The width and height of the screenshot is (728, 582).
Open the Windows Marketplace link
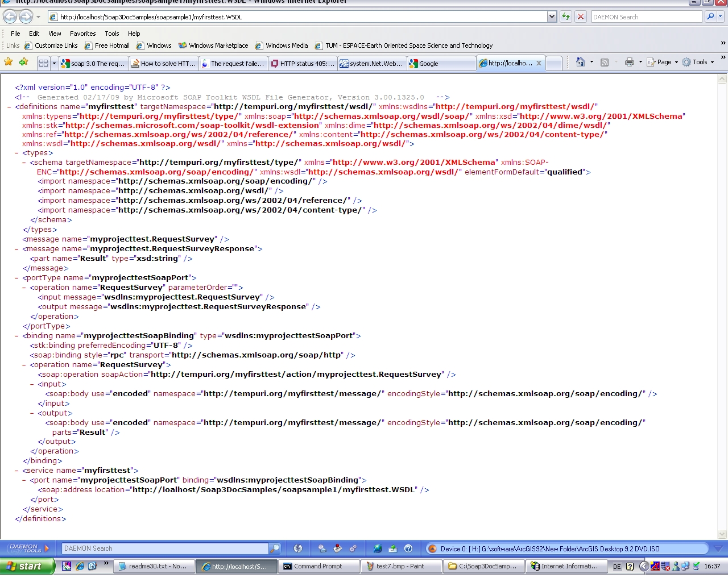point(213,45)
